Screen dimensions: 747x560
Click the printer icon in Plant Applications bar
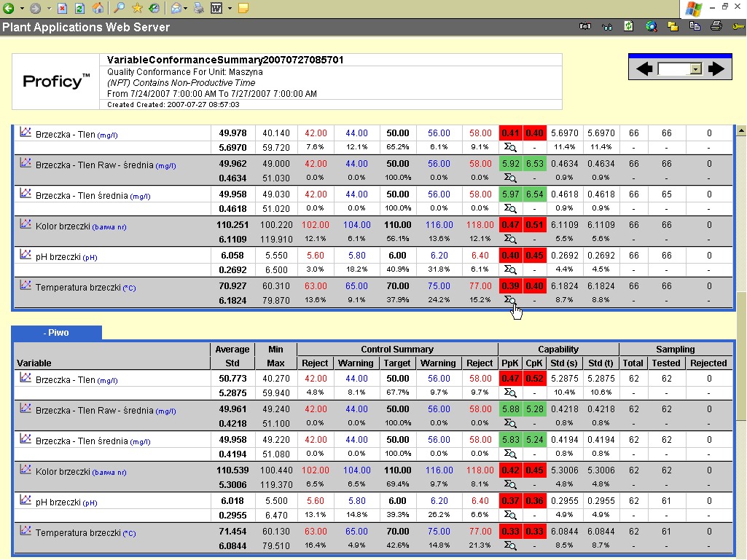(x=716, y=26)
